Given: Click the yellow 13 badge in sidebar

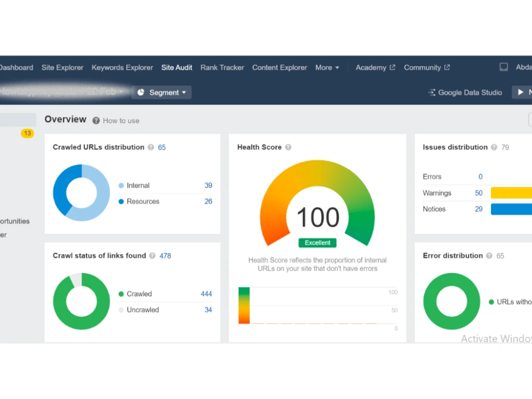Looking at the screenshot, I should point(28,134).
